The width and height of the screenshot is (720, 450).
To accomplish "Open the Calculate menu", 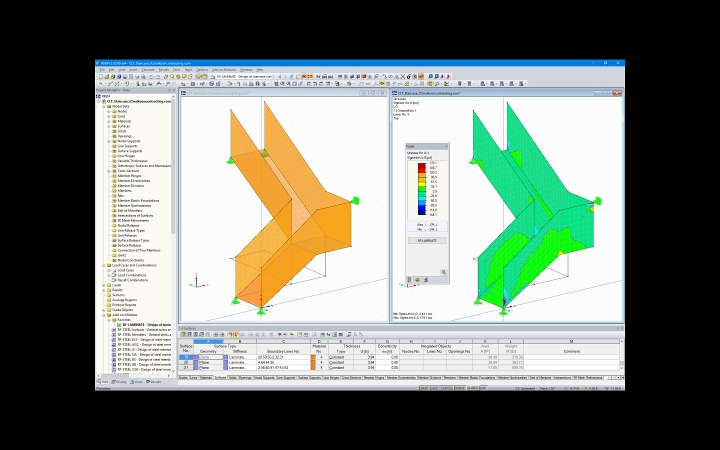I will point(148,70).
